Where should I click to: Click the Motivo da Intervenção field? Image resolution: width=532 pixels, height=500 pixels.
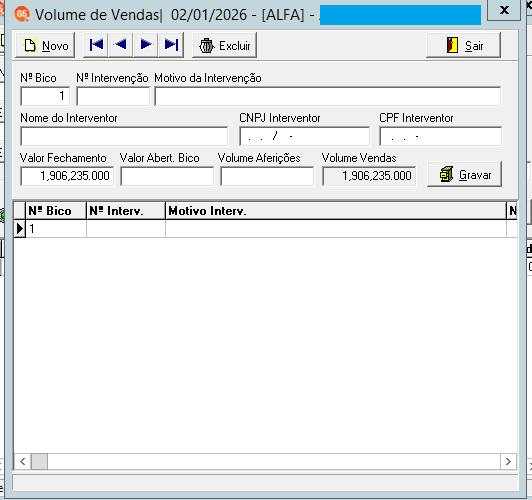327,96
